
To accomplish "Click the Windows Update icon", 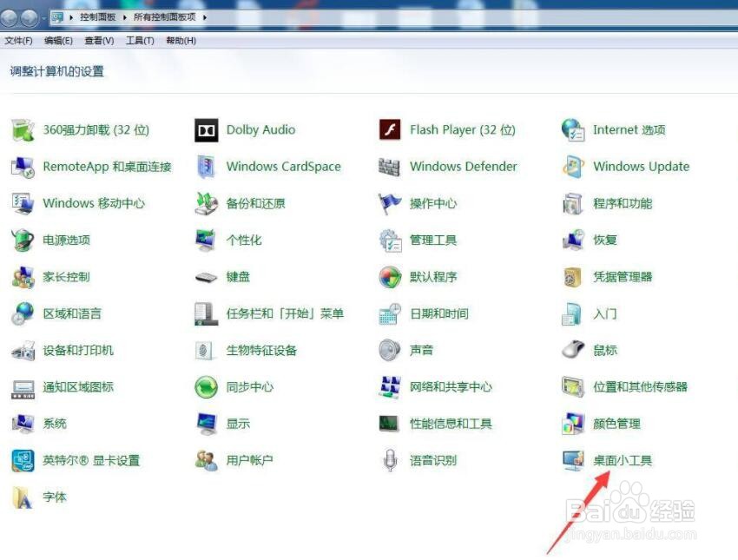I will (573, 167).
